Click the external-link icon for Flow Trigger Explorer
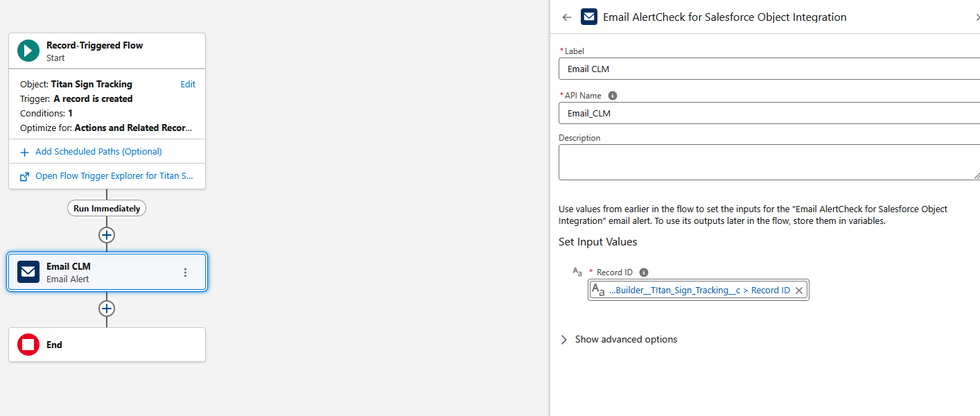 pos(25,175)
